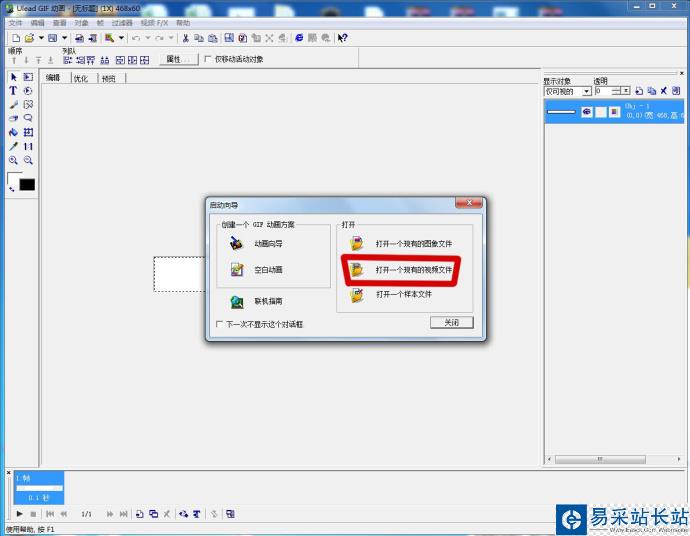
Task: Open the dropdown arrow next to Save icon
Action: click(x=64, y=38)
